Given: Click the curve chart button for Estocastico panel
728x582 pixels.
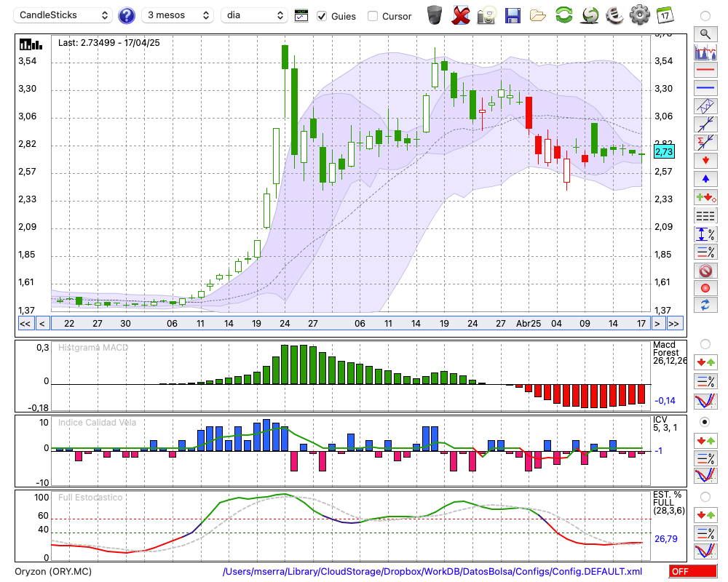Looking at the screenshot, I should pyautogui.click(x=705, y=551).
